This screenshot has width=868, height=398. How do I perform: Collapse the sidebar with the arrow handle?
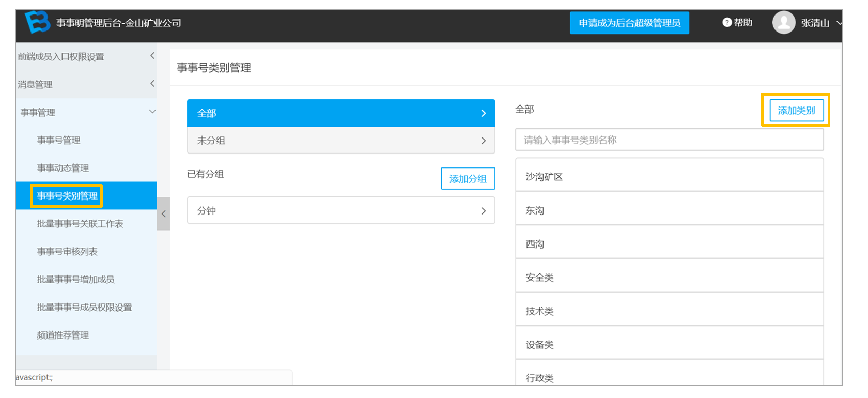[x=164, y=213]
